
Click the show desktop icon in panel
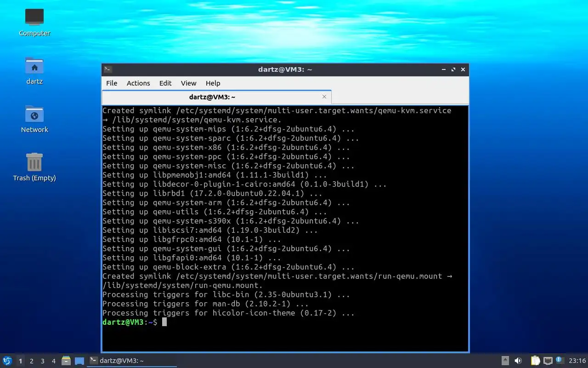[79, 361]
